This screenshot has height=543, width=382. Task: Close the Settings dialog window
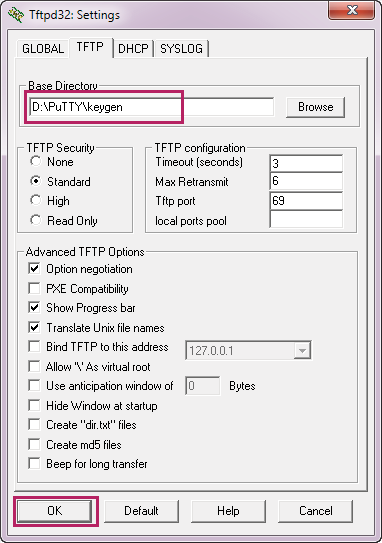[352, 10]
